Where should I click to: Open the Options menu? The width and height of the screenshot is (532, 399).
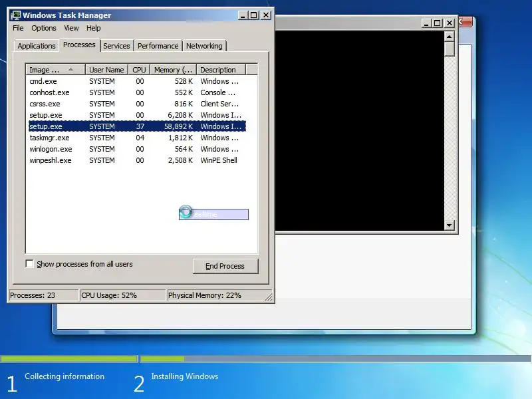(x=44, y=28)
